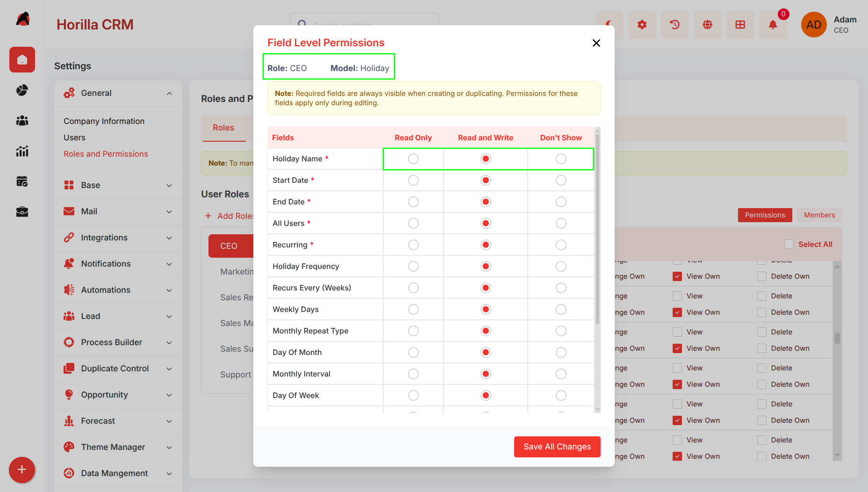
Task: Select the CEO role in User Roles
Action: (231, 246)
